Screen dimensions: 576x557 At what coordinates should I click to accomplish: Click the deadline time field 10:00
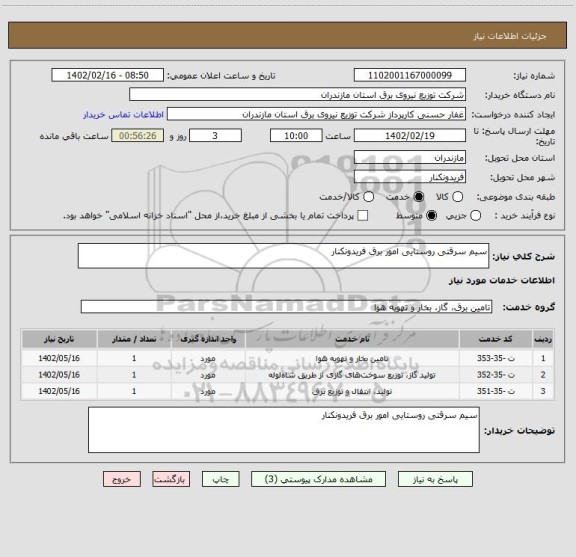(x=296, y=136)
